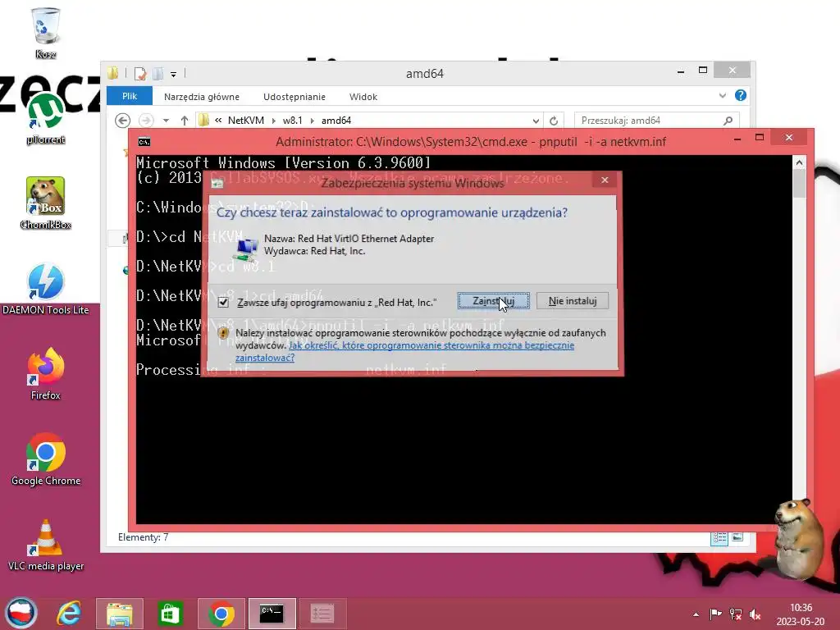Select the VLC media player desktop icon
Image resolution: width=840 pixels, height=630 pixels.
pyautogui.click(x=46, y=545)
